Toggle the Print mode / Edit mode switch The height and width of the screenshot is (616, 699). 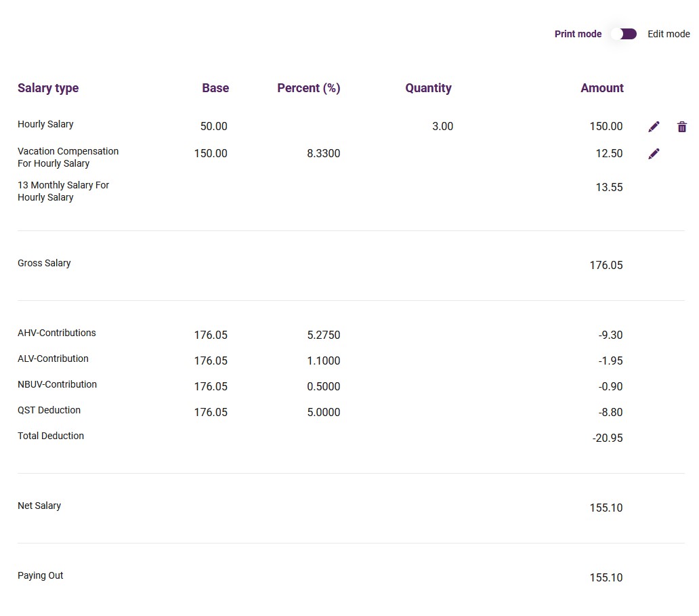pos(624,34)
